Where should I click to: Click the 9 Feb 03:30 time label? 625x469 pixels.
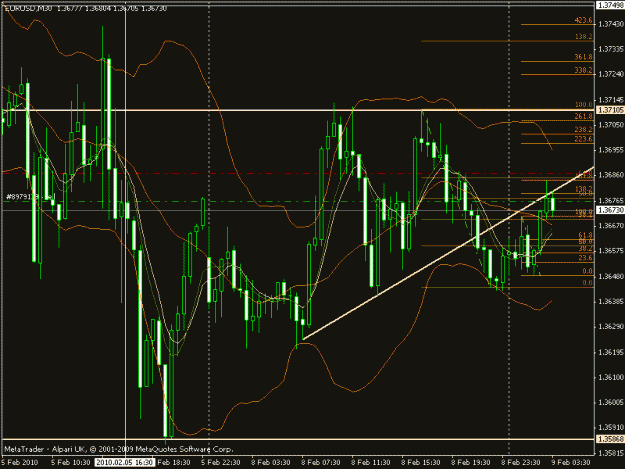[x=571, y=463]
